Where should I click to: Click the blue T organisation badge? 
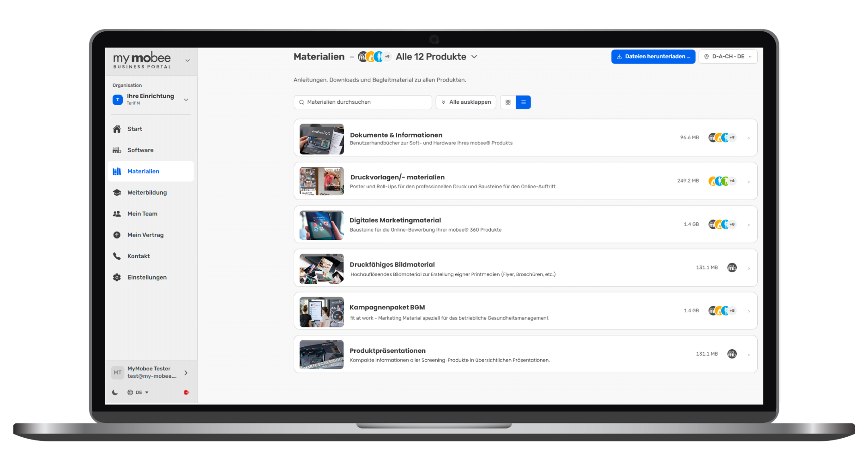[x=118, y=100]
